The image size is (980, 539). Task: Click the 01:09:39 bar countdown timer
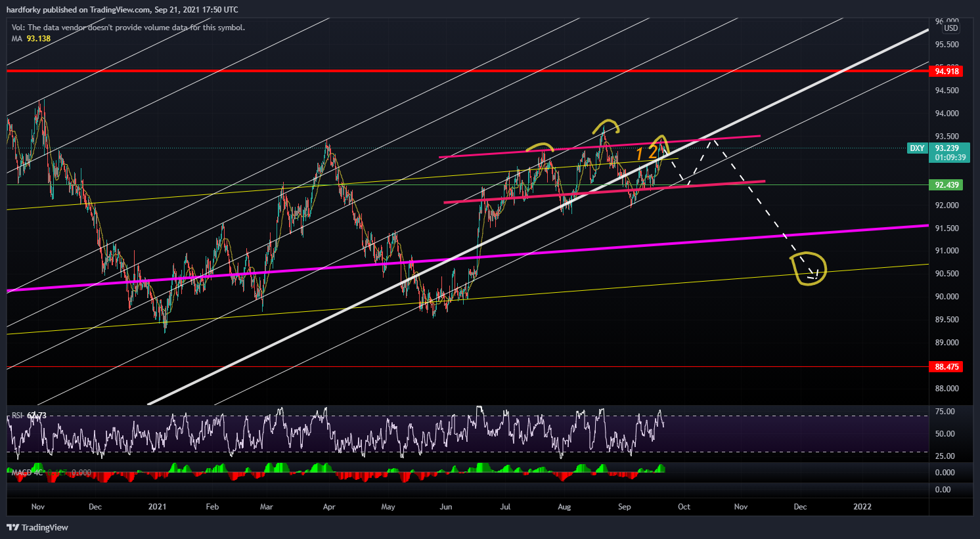[x=950, y=158]
